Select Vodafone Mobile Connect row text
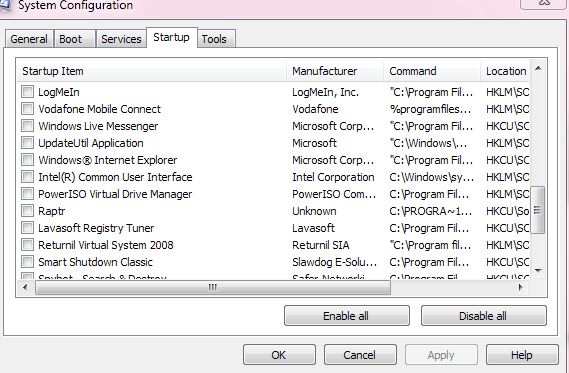This screenshot has width=569, height=373. pyautogui.click(x=99, y=109)
